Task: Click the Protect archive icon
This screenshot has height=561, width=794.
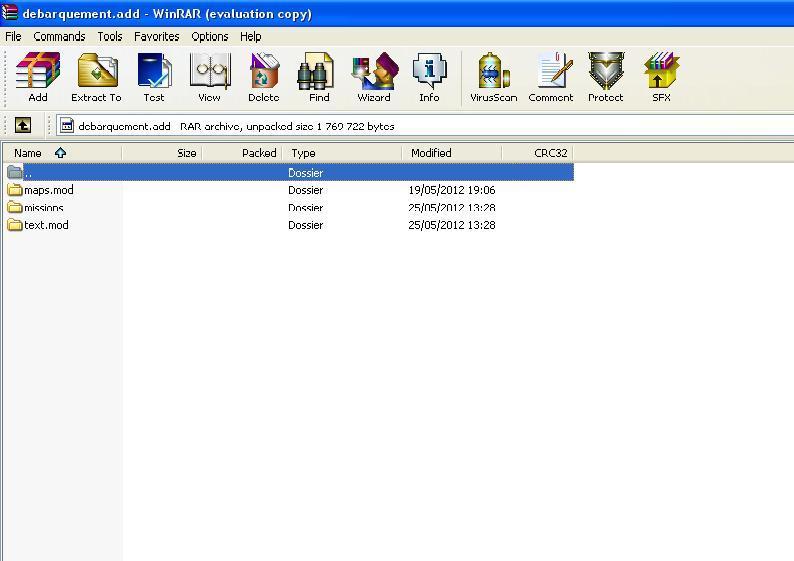Action: point(605,77)
